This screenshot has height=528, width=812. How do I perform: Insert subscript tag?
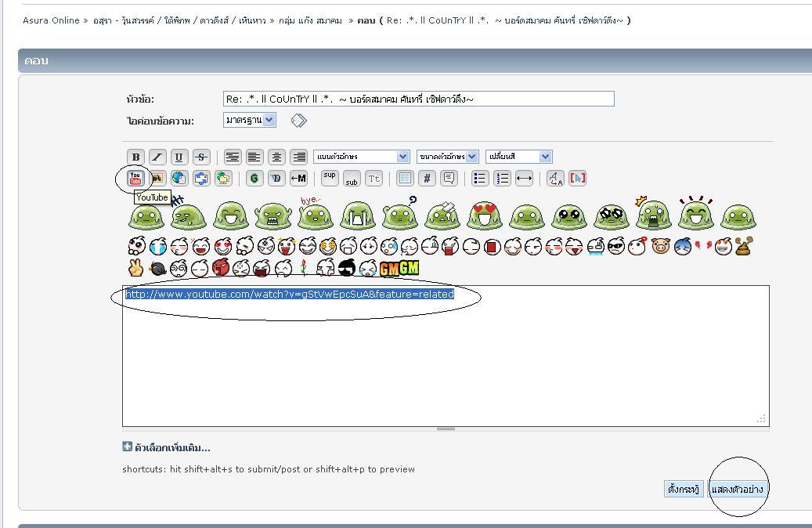pos(352,179)
